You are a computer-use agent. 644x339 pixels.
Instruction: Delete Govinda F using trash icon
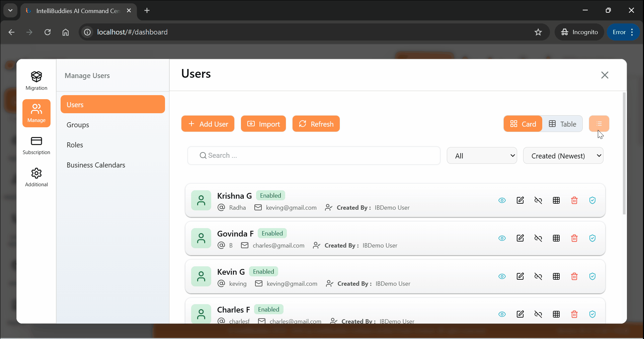coord(574,238)
